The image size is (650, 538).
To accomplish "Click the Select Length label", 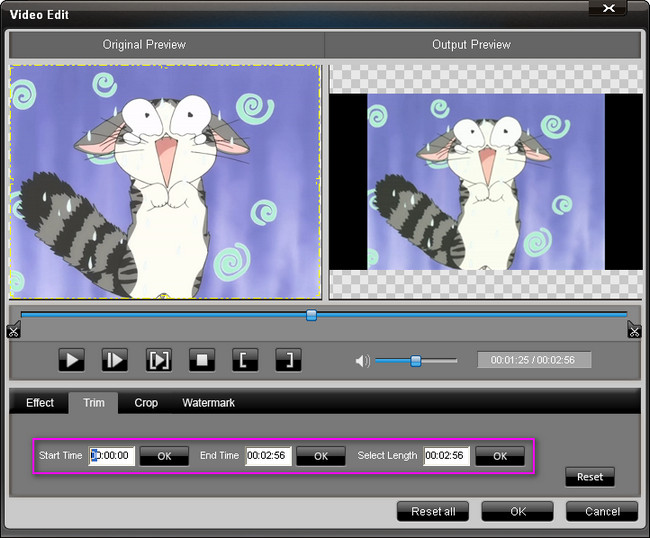I will click(x=387, y=456).
